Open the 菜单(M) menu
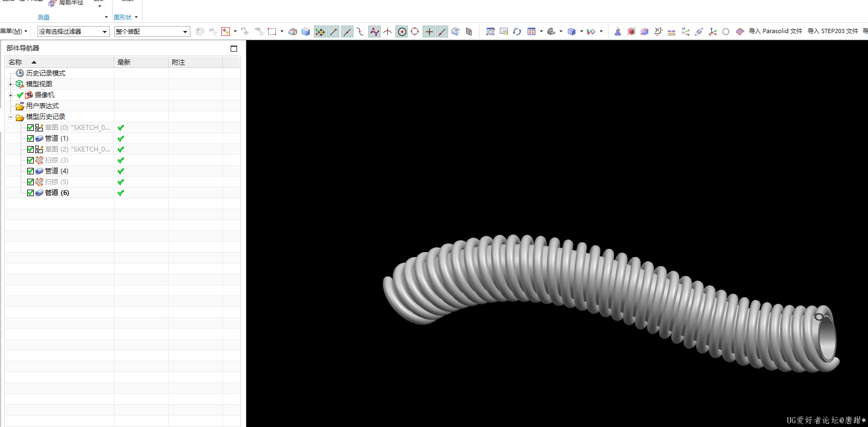This screenshot has width=868, height=427. click(14, 32)
